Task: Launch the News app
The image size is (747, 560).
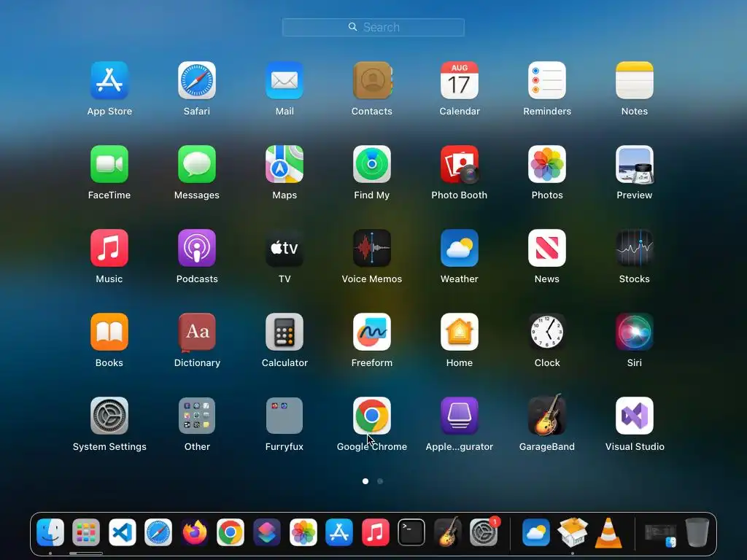Action: pyautogui.click(x=547, y=248)
